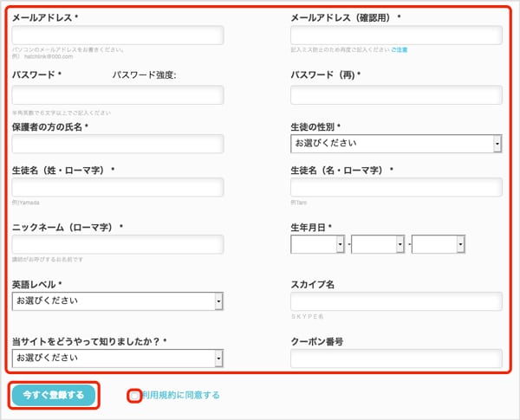The height and width of the screenshot is (420, 520).
Task: Click the 生徒名（名・ローマ字） field
Action: [396, 188]
